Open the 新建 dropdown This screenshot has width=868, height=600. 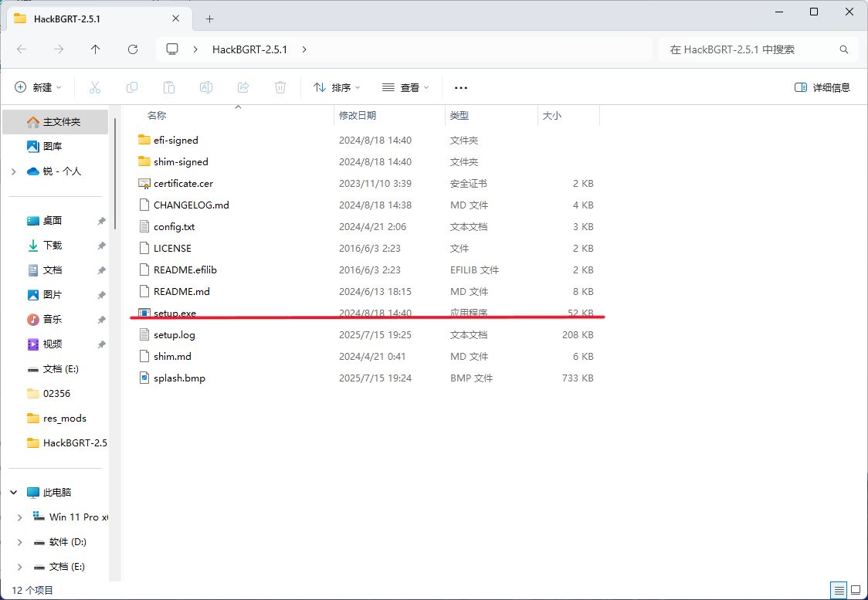pyautogui.click(x=38, y=87)
